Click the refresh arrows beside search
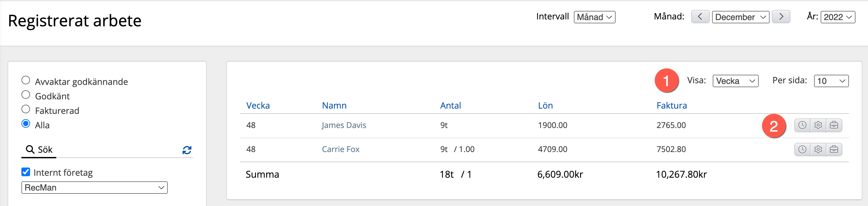 (x=187, y=150)
